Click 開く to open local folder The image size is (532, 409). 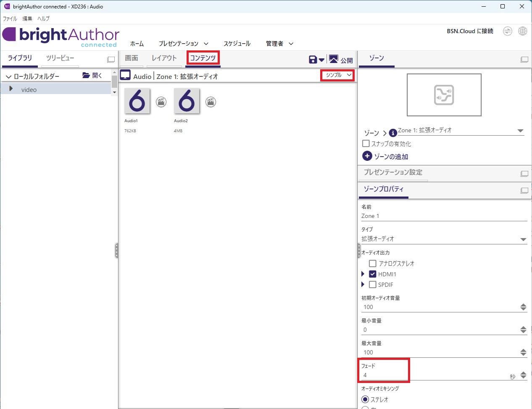pos(92,76)
